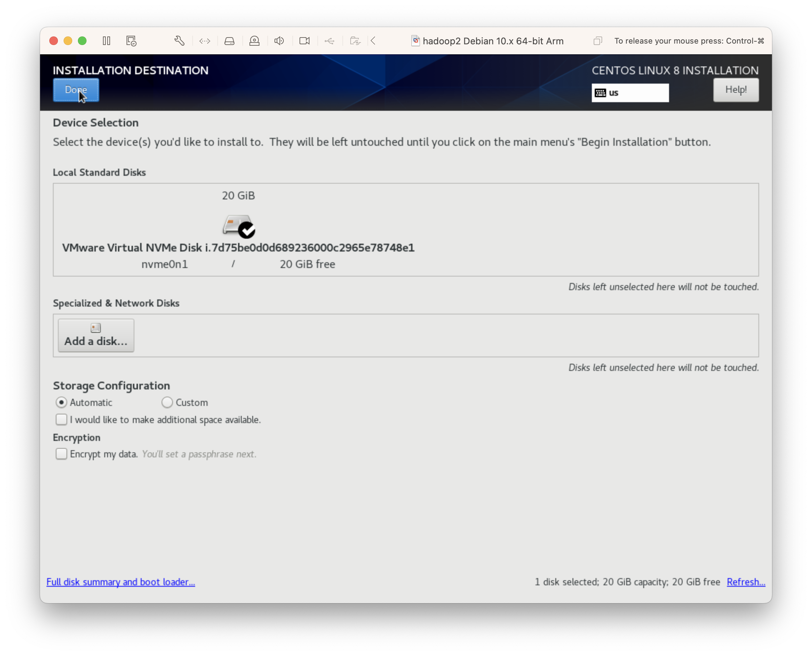Click the hard disk toolbar icon
The image size is (812, 656).
coord(229,41)
